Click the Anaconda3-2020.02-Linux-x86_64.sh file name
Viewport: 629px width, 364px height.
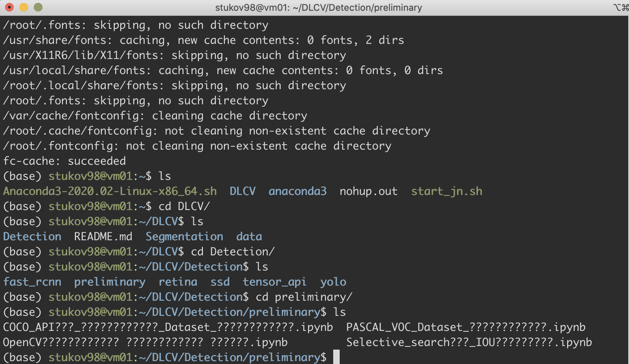coord(110,191)
